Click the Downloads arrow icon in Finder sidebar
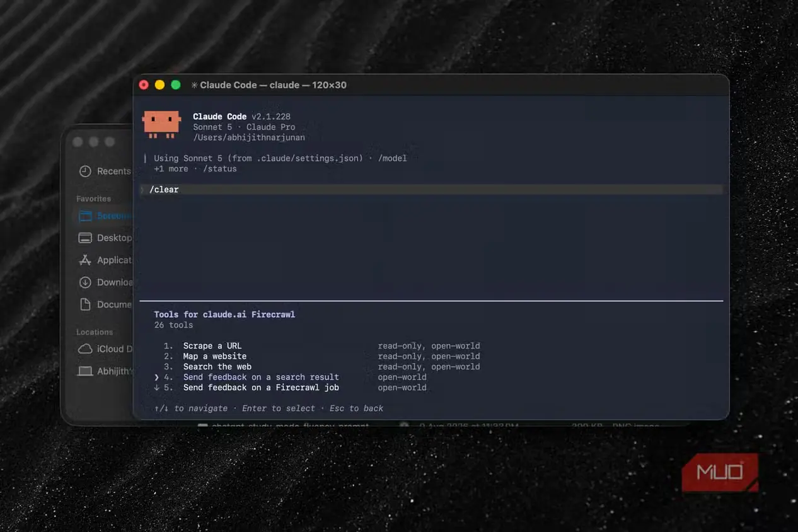798x532 pixels. click(x=85, y=282)
